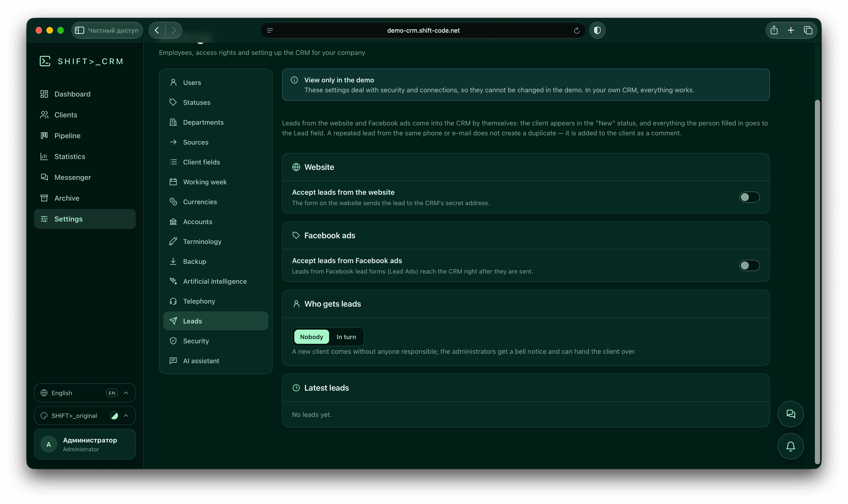Click the 'No leads yet.' text
848x504 pixels.
[x=311, y=415]
